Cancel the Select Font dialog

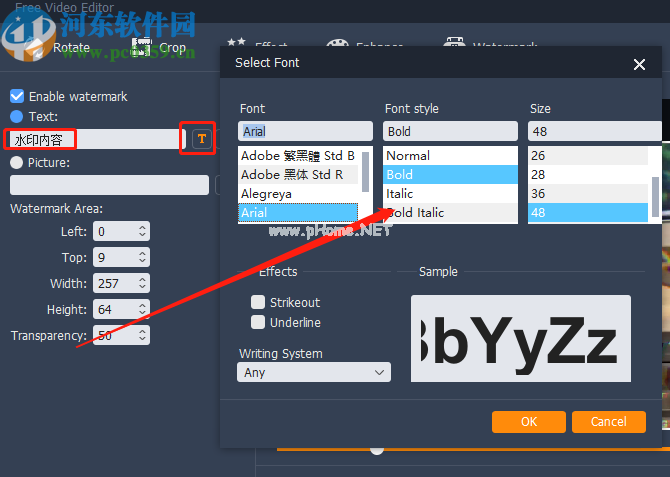point(608,422)
